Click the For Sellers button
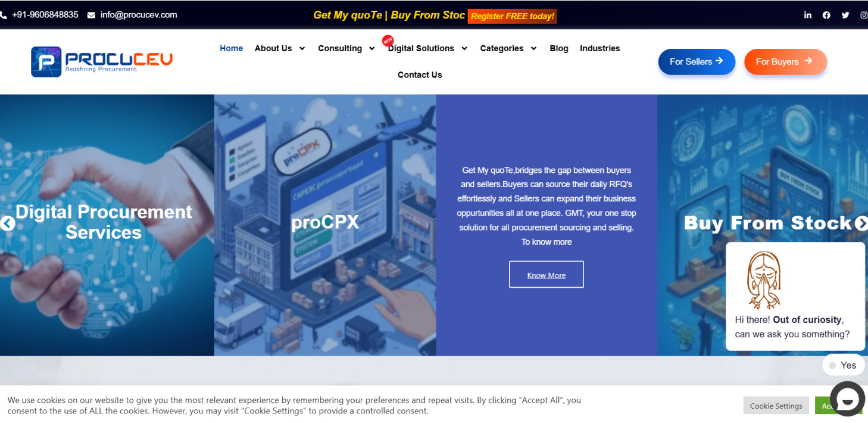The image size is (868, 423). 697,61
